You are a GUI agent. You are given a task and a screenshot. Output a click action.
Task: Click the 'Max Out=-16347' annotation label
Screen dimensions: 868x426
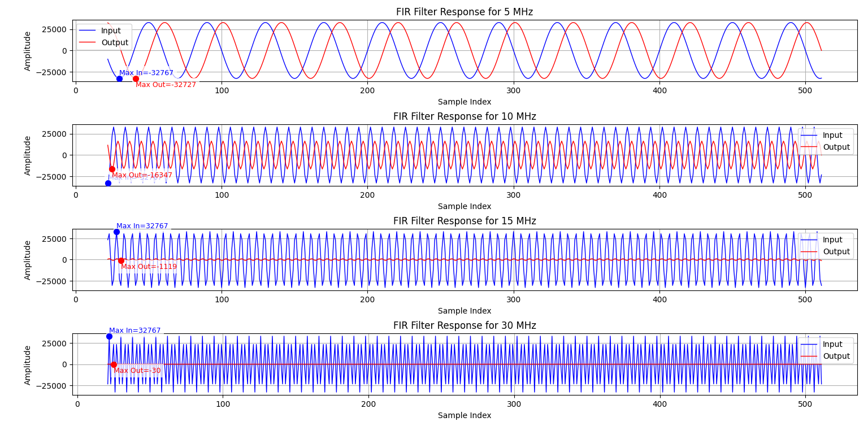point(141,175)
